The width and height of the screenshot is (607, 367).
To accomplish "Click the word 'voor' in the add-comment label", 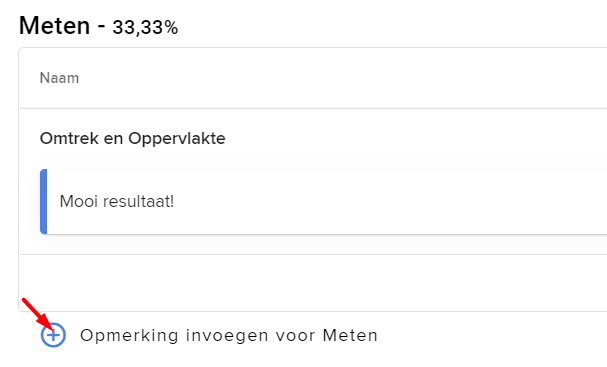I will point(296,336).
